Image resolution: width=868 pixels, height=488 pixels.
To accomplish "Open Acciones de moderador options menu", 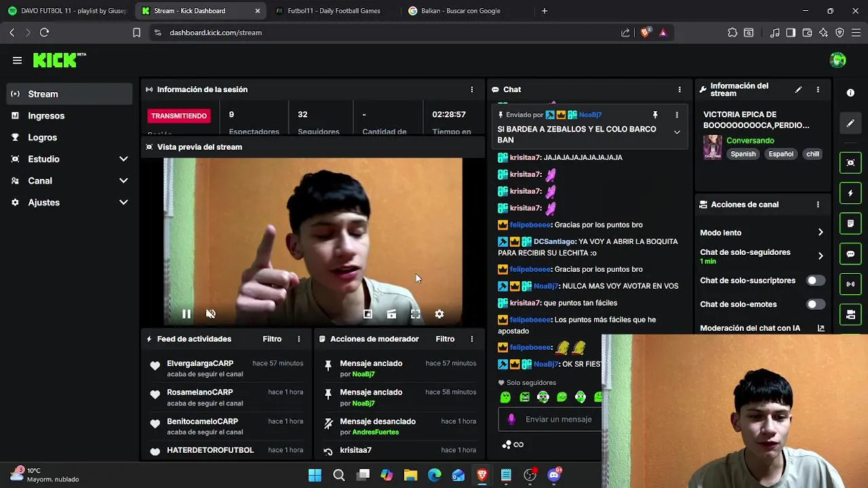I will coord(472,339).
